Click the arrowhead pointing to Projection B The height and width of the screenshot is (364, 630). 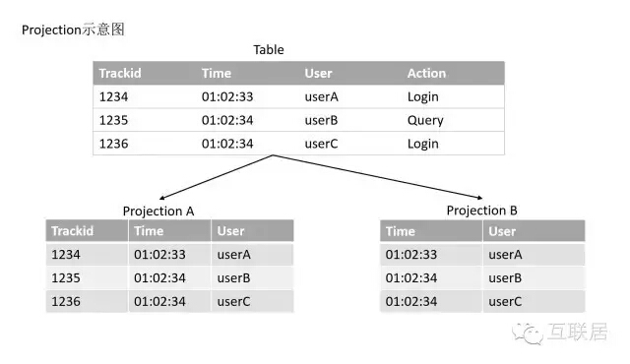click(x=479, y=198)
